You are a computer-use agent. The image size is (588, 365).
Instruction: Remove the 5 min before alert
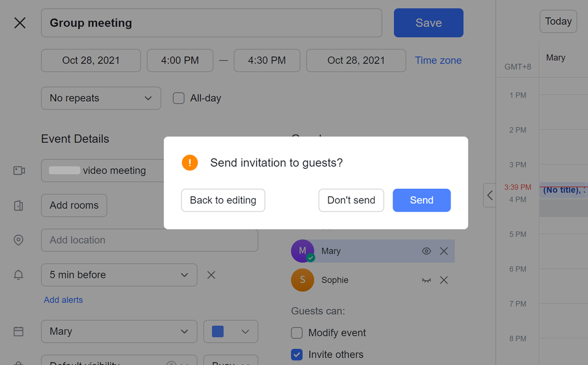point(211,275)
